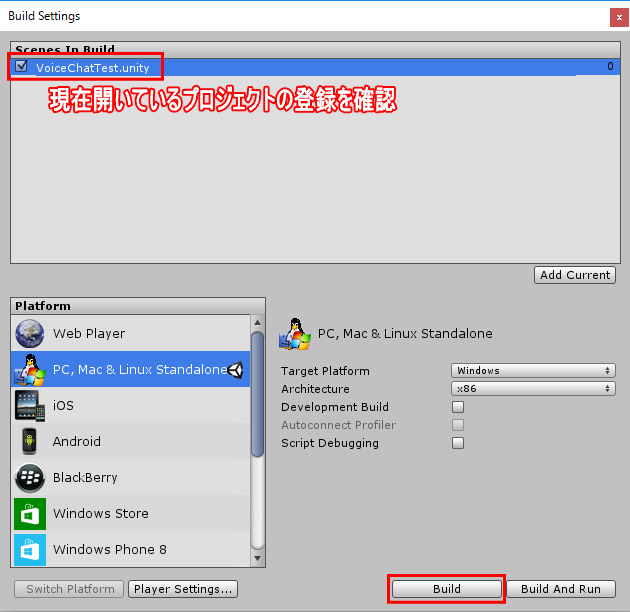Viewport: 630px width, 612px height.
Task: Click the iOS device icon
Action: point(30,405)
